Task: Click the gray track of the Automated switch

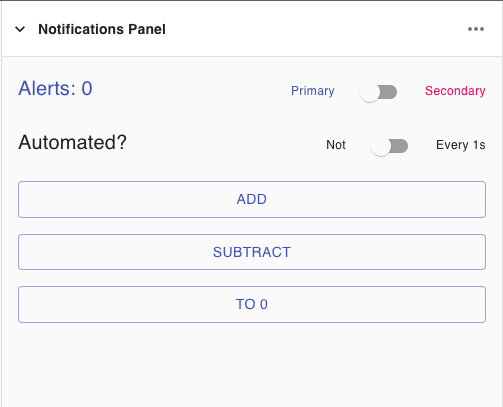Action: 400,146
